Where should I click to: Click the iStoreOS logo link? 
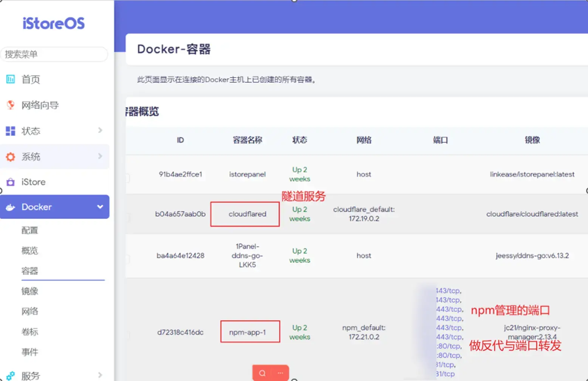click(x=54, y=23)
